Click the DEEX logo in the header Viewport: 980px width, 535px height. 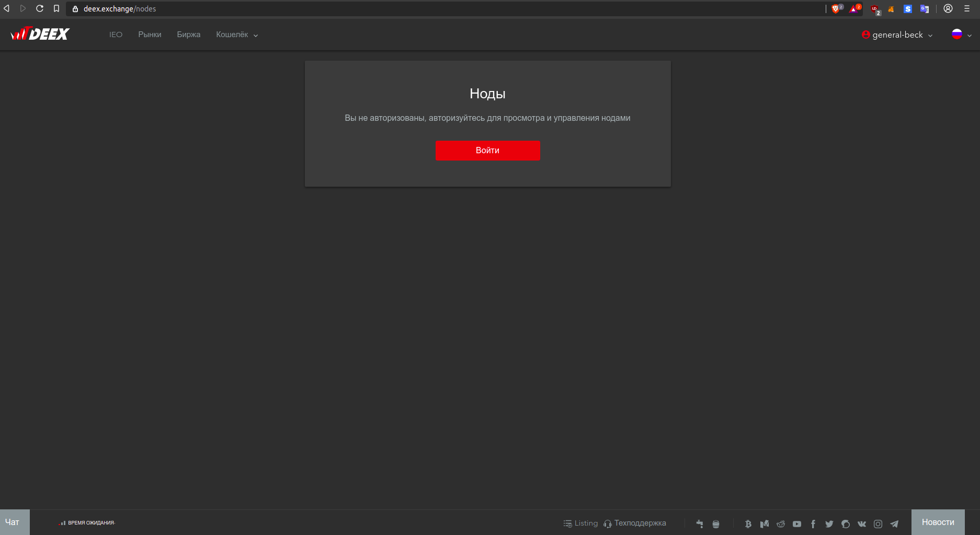point(40,34)
